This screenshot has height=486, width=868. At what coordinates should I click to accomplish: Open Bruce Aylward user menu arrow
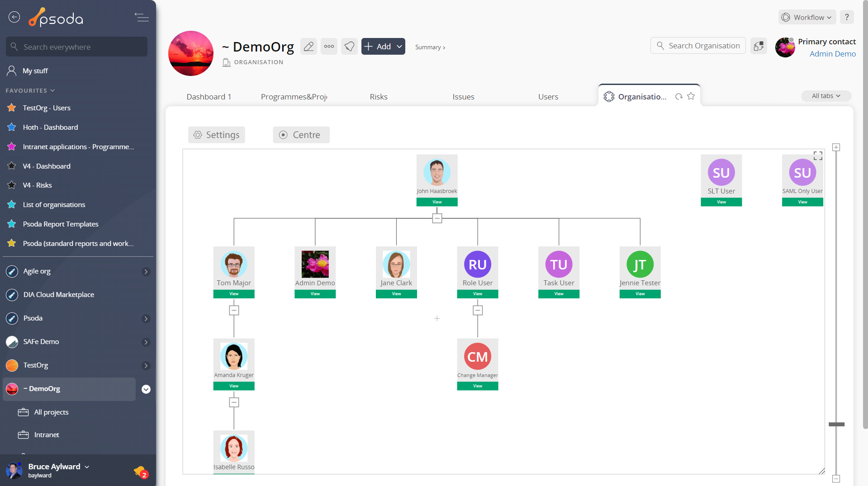(x=87, y=467)
